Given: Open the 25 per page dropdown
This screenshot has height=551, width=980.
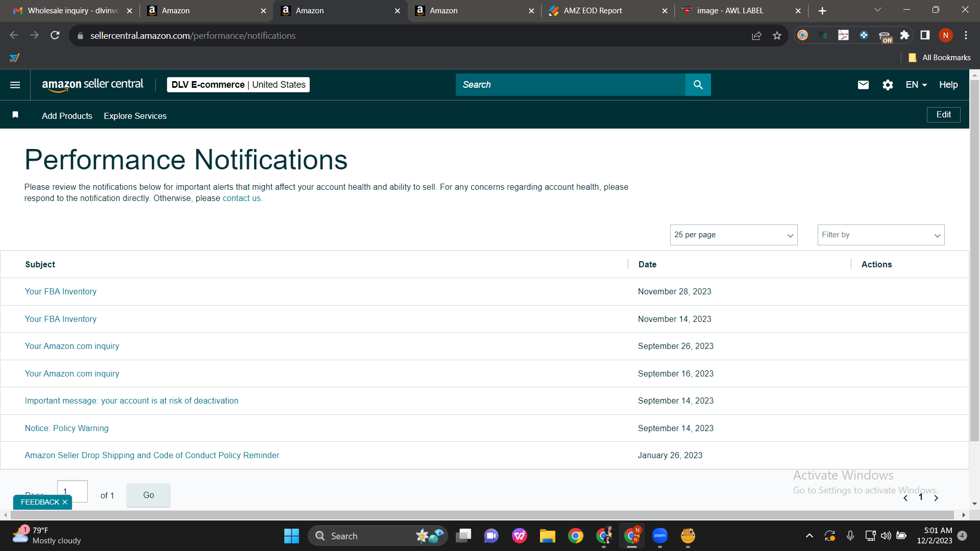Looking at the screenshot, I should click(733, 235).
